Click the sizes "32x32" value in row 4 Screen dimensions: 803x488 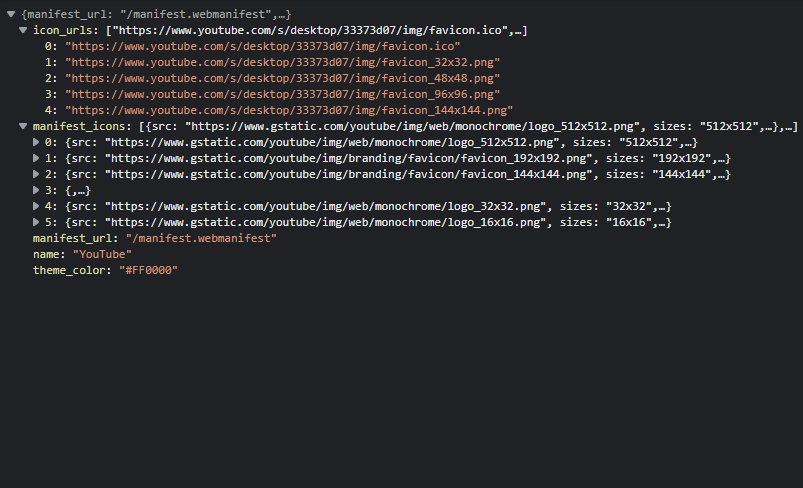(628, 206)
